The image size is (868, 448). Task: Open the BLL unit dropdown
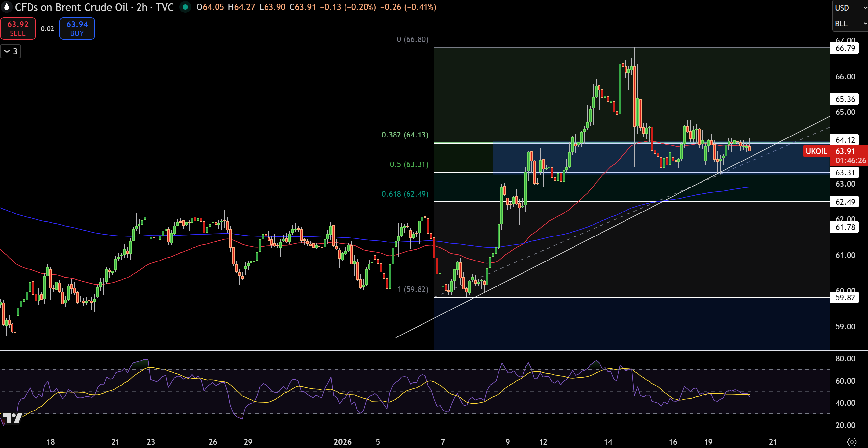(x=850, y=24)
